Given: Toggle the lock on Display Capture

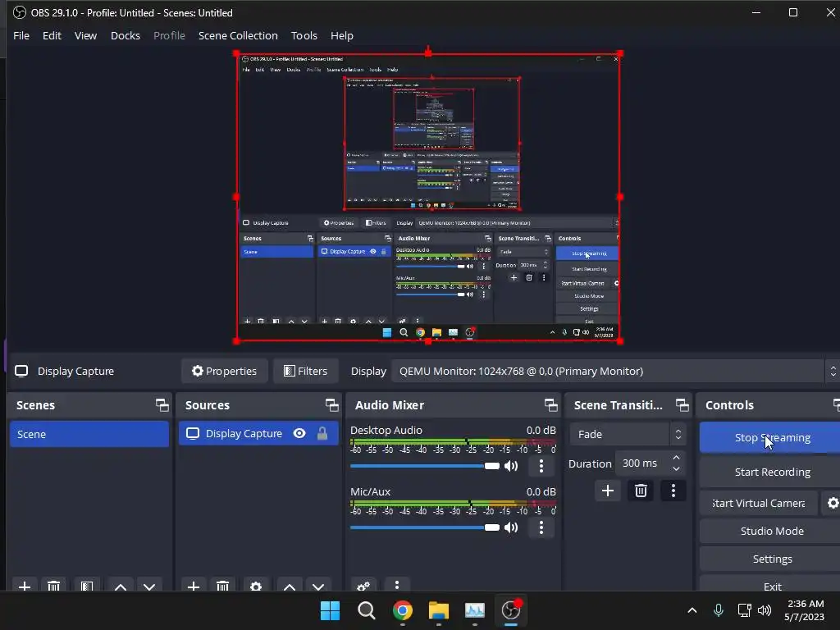Looking at the screenshot, I should (322, 433).
